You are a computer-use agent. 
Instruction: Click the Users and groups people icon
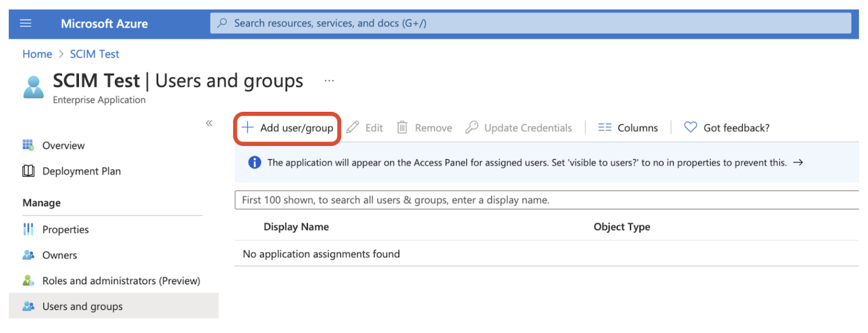point(28,306)
